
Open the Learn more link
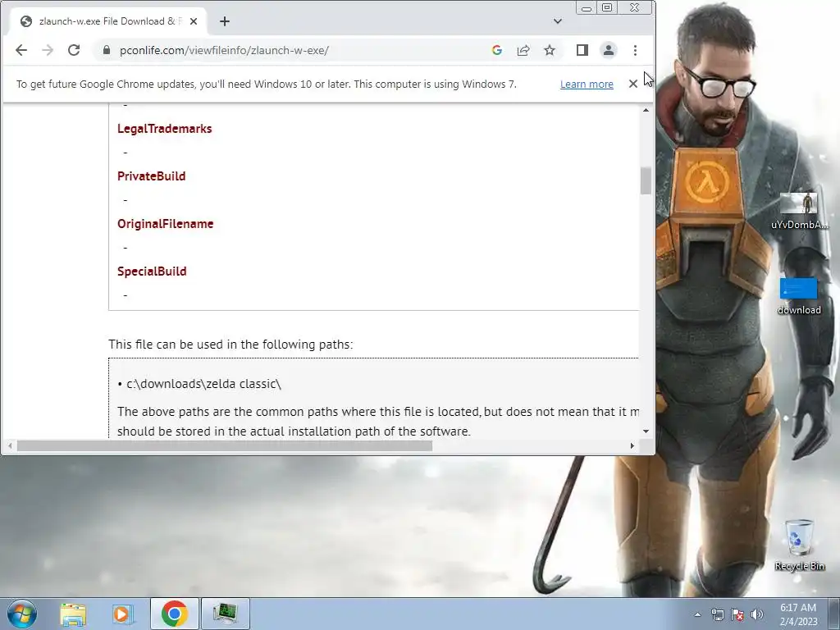587,84
